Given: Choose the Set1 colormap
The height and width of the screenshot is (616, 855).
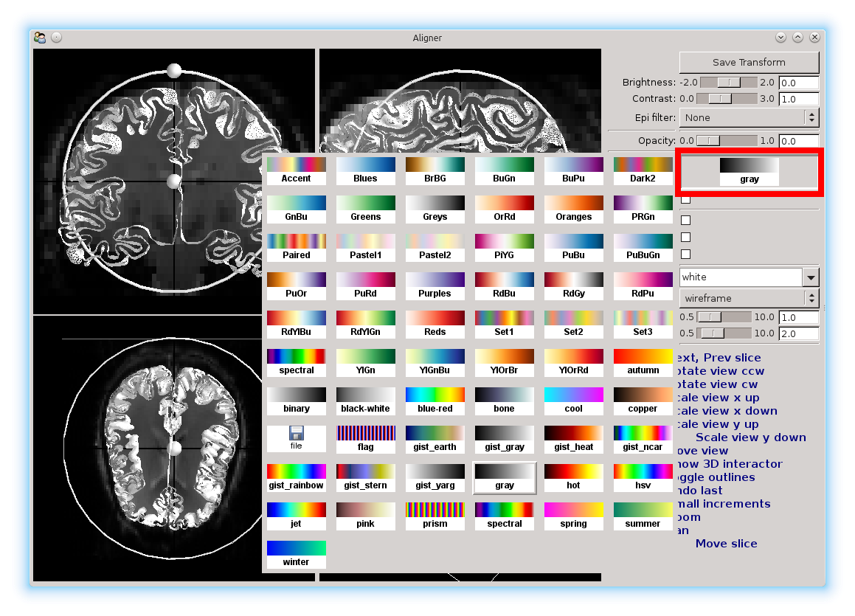Looking at the screenshot, I should (x=505, y=325).
